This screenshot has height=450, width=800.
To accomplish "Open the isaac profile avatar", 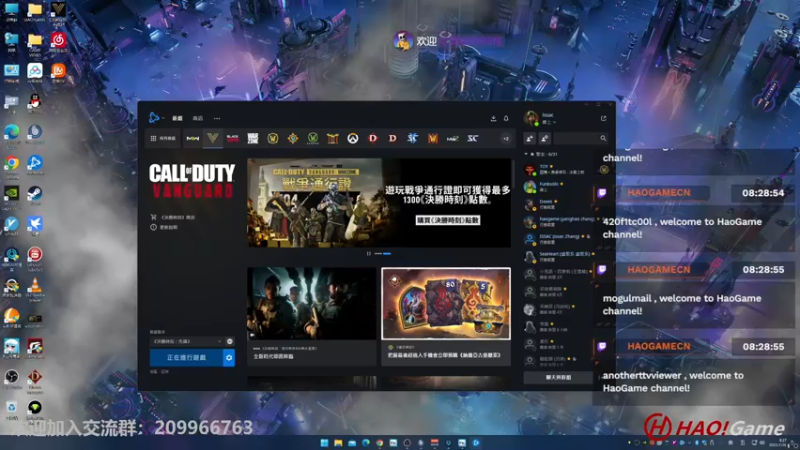I will tap(531, 118).
